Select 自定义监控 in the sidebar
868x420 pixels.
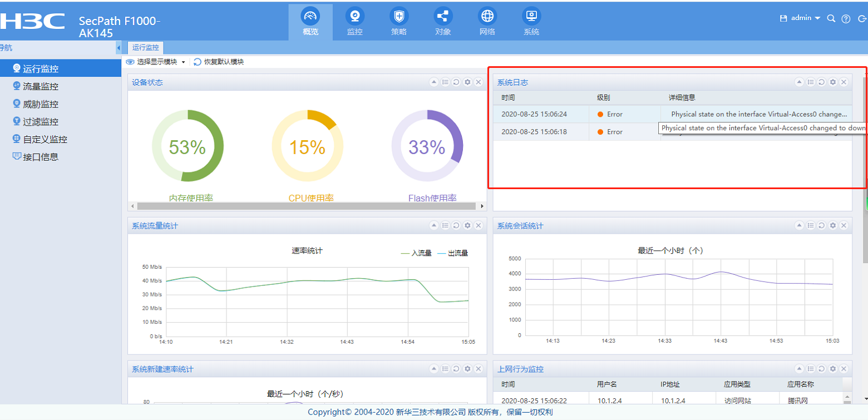[61, 139]
